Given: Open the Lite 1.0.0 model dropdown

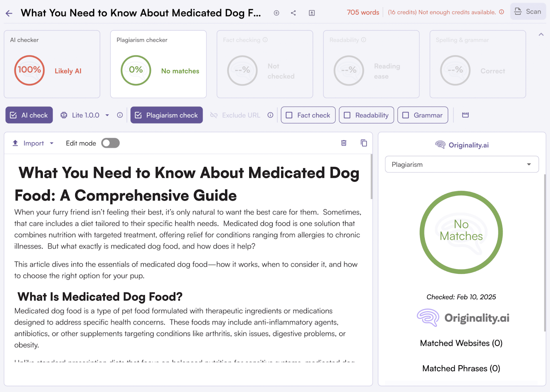Looking at the screenshot, I should [107, 115].
